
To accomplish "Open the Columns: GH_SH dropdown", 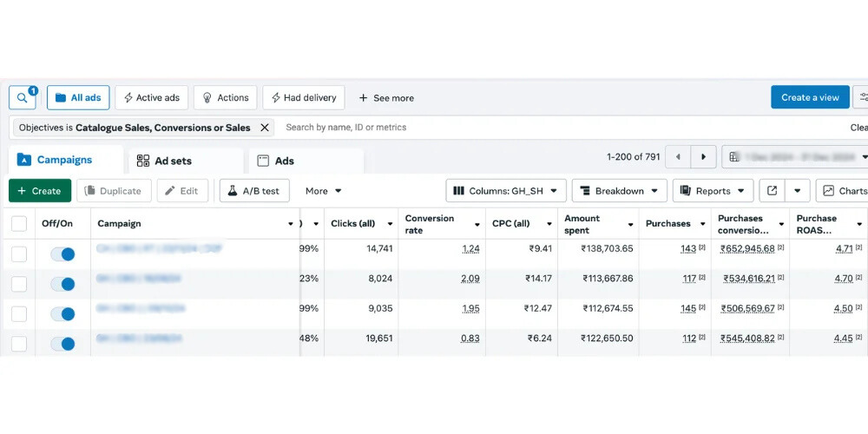I will 506,191.
